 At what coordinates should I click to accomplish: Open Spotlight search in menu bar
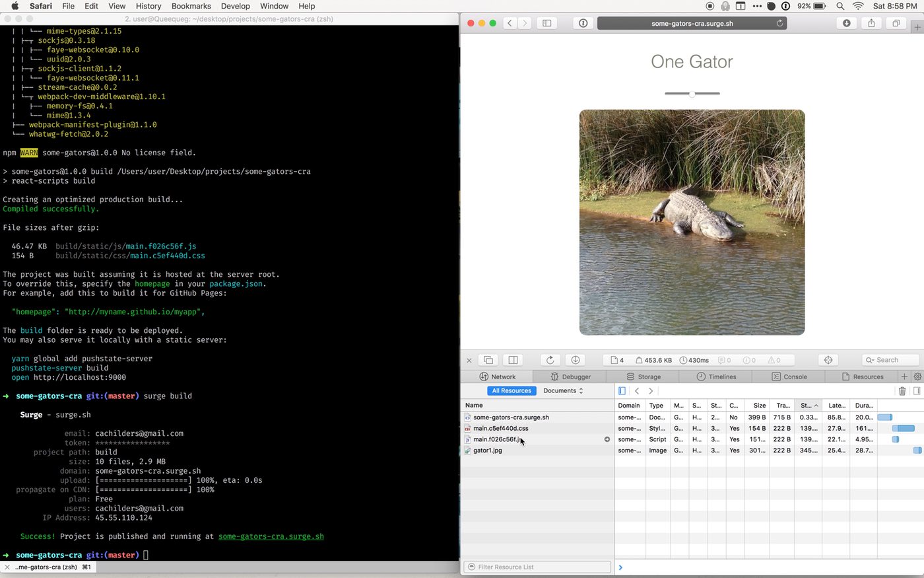pyautogui.click(x=840, y=6)
